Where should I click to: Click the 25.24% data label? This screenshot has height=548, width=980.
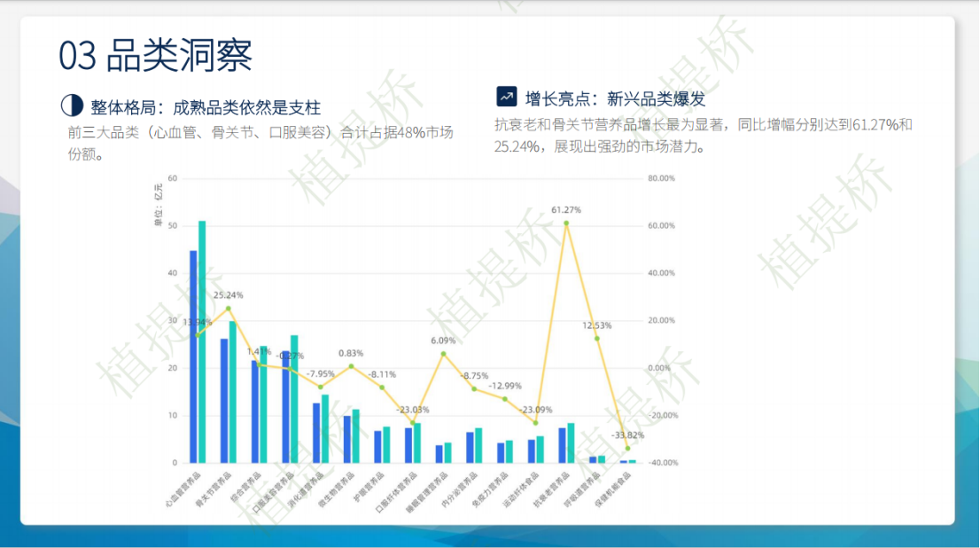[228, 295]
